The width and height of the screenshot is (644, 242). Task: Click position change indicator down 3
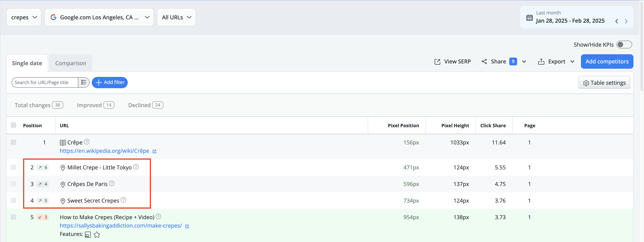click(x=43, y=217)
